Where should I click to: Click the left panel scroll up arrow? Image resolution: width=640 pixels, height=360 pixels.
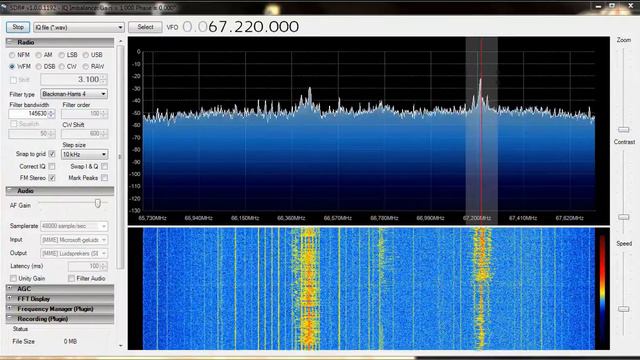point(120,41)
